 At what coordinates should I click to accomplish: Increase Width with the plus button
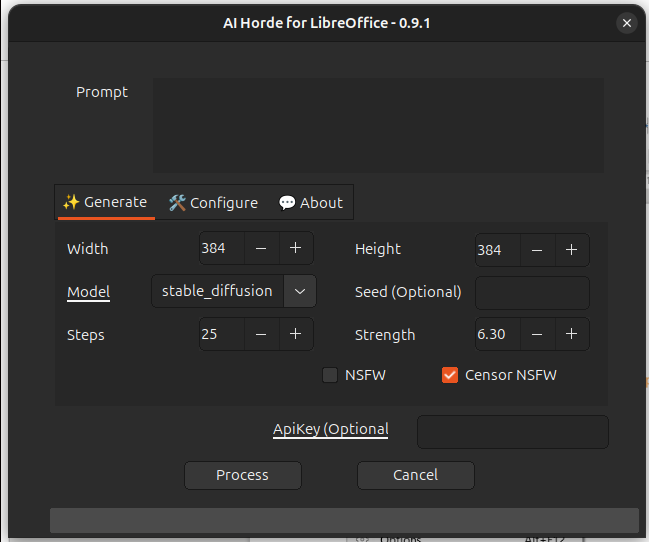[296, 249]
